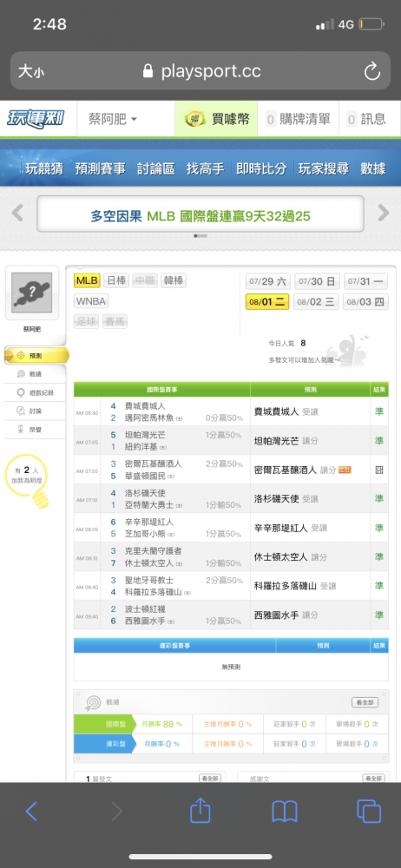Viewport: 401px width, 868px height.
Task: Open the 蔡阿肥 account dropdown
Action: [113, 118]
